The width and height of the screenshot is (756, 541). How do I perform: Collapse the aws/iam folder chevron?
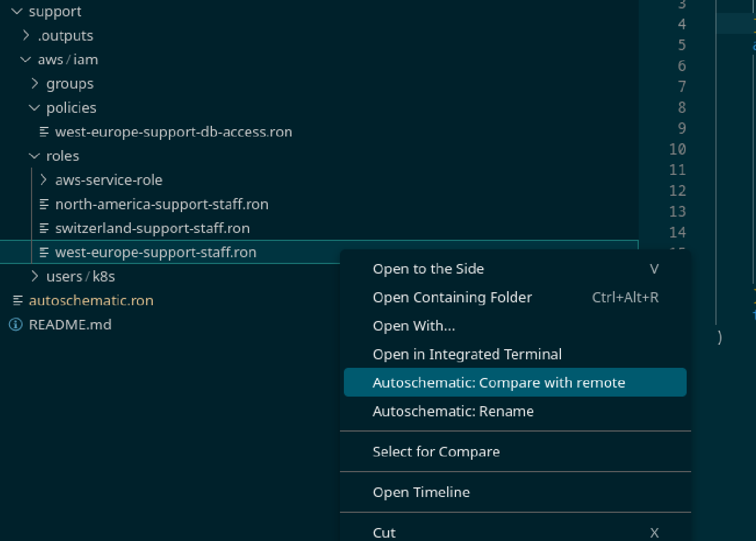[x=25, y=60]
